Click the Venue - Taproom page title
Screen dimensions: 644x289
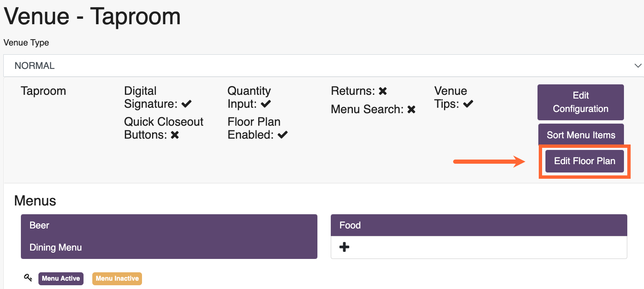click(x=92, y=17)
